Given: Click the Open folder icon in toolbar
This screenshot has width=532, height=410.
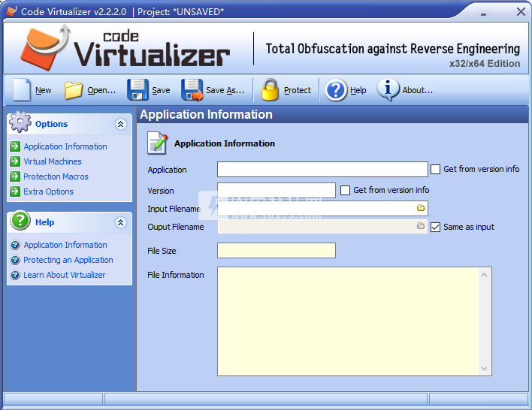Looking at the screenshot, I should 74,90.
